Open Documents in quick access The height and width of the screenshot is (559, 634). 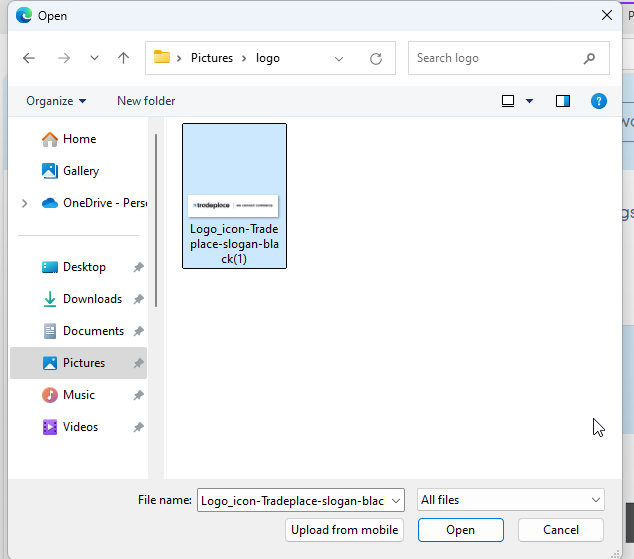78,331
